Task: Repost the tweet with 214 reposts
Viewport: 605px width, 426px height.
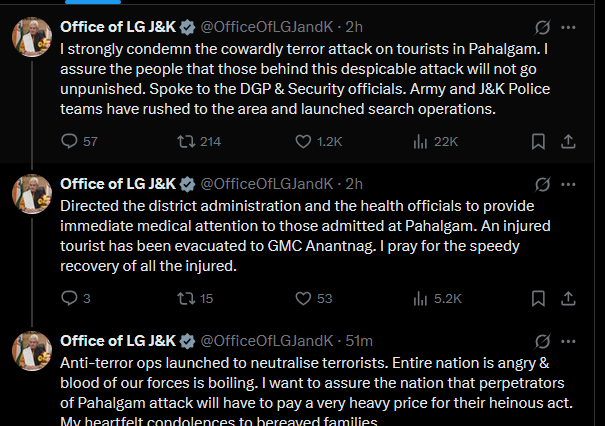Action: (x=184, y=142)
